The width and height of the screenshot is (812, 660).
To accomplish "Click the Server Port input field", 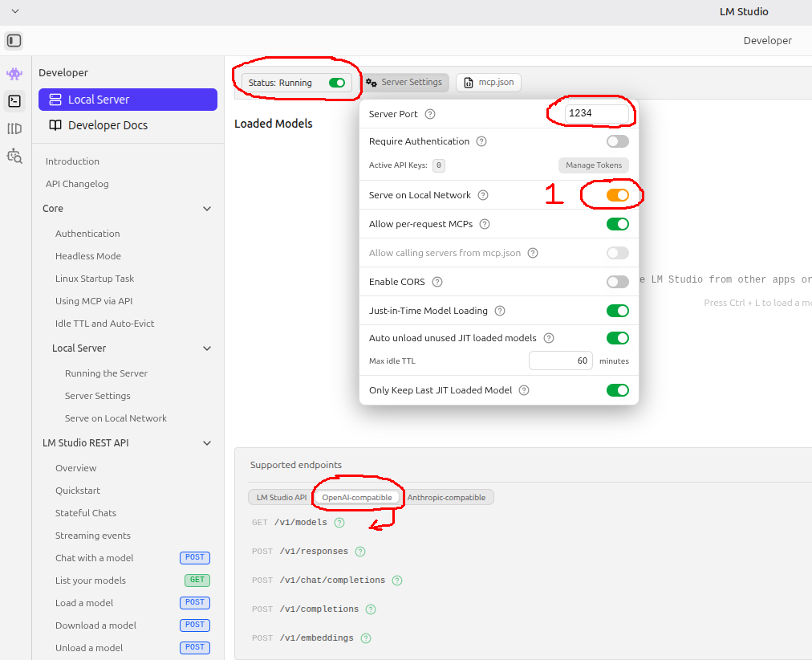I will coord(597,113).
